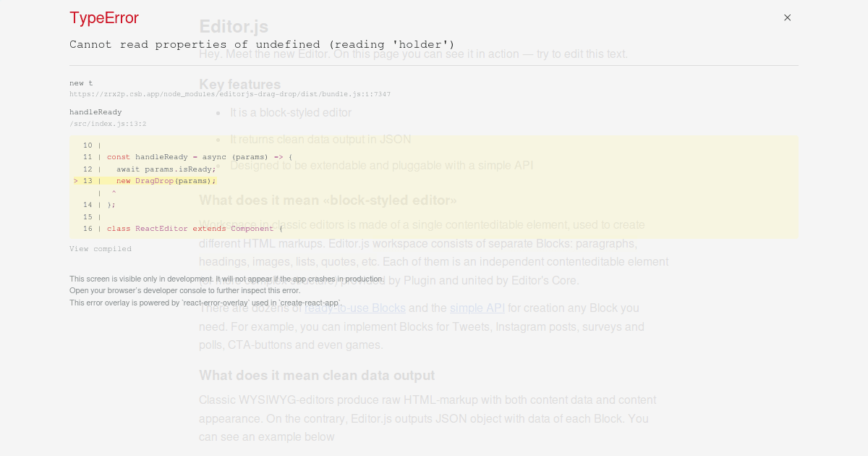Select the /src/index.js:13:2 file reference
Screen dimensions: 868x456
pos(107,123)
